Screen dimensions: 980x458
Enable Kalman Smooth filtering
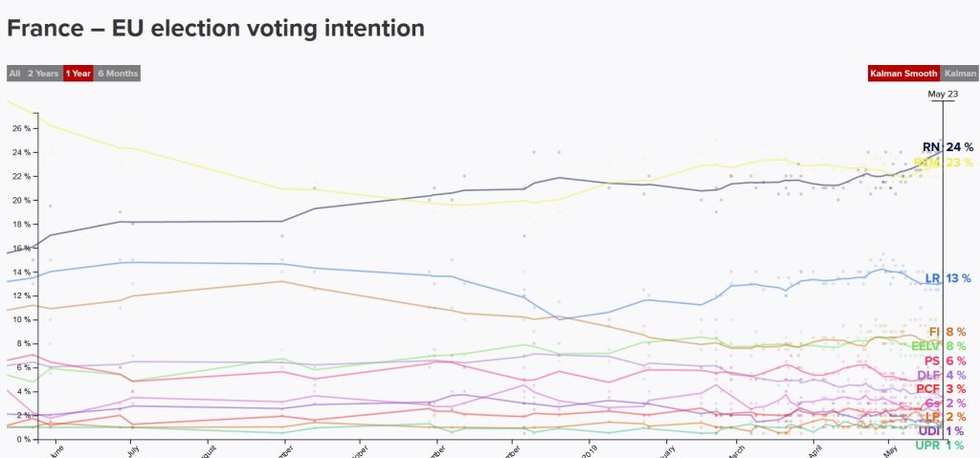903,73
